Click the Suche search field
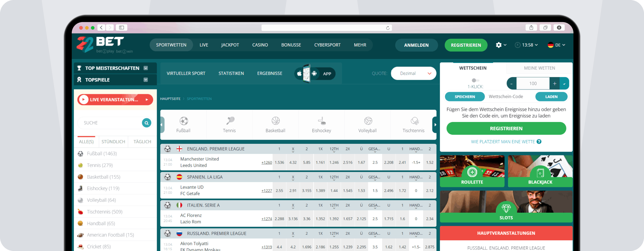The image size is (644, 251). click(x=110, y=123)
